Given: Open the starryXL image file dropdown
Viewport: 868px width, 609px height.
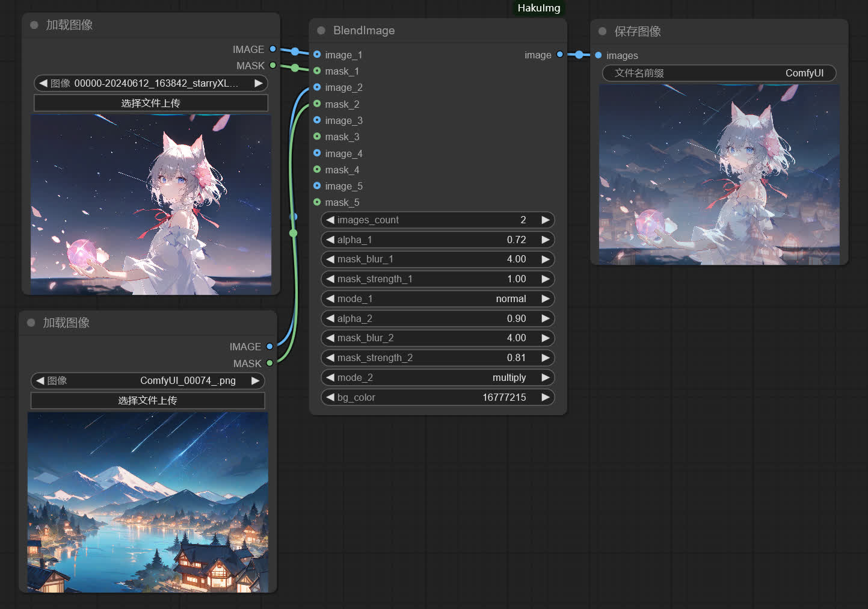Looking at the screenshot, I should (151, 83).
